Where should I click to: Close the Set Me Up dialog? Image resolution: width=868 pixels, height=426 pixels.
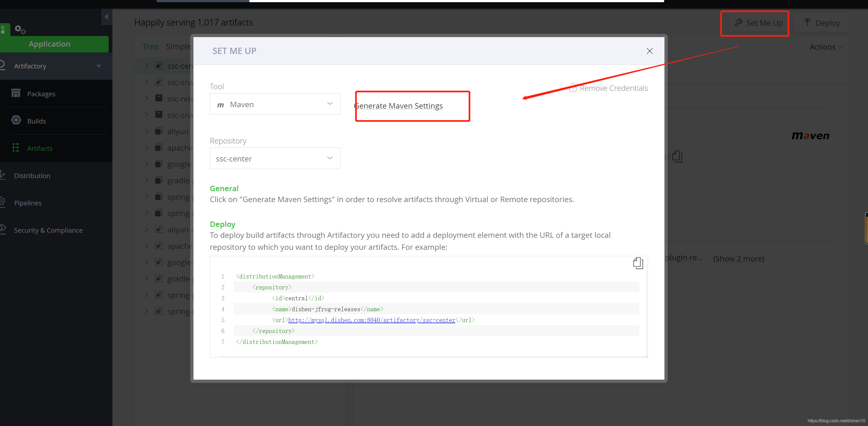click(x=649, y=51)
